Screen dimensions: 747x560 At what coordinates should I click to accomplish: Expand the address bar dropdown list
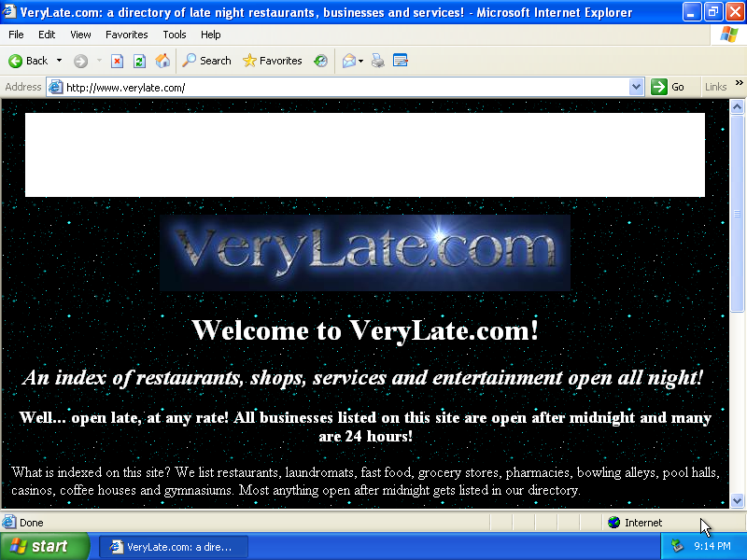pyautogui.click(x=636, y=87)
